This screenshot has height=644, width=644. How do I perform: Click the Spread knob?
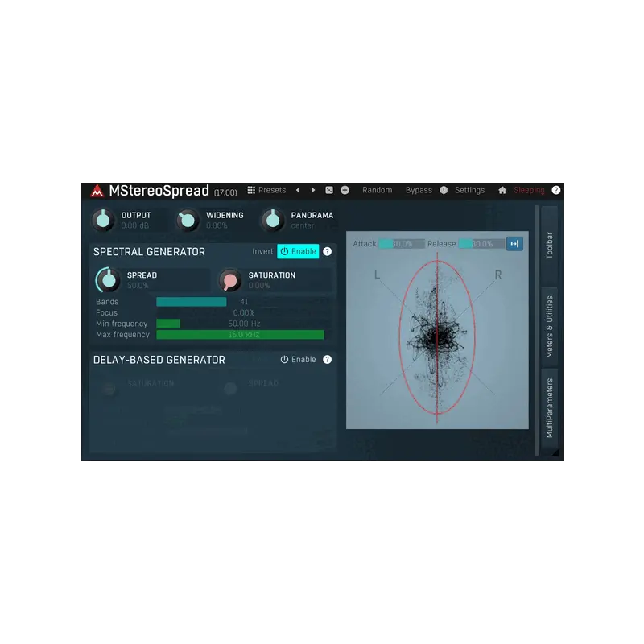tap(108, 279)
